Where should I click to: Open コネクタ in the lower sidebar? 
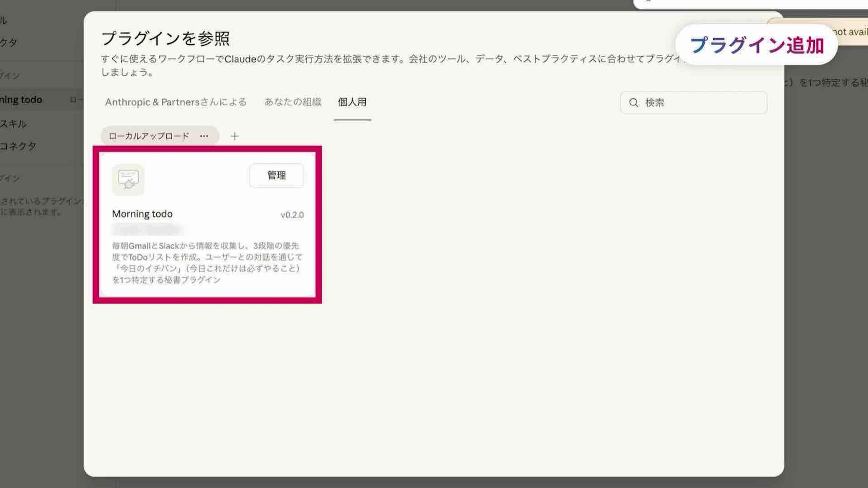coord(18,146)
